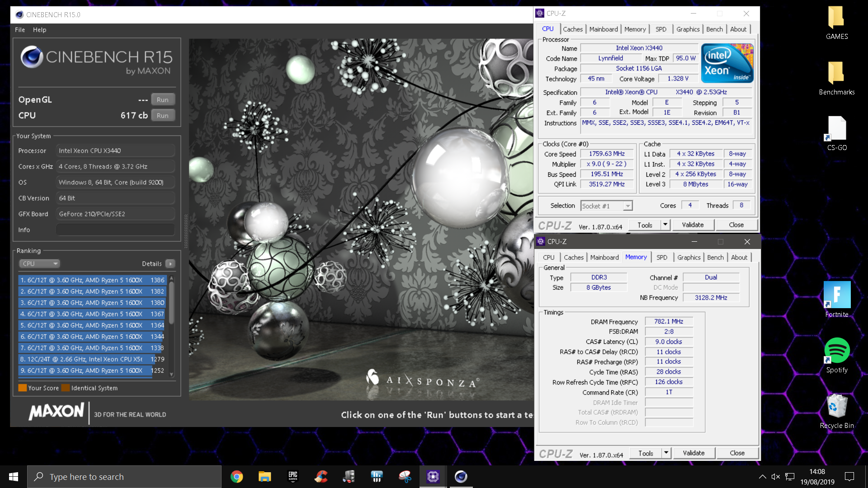This screenshot has width=868, height=488.
Task: Open the GAMES folder on desktop
Action: (836, 23)
